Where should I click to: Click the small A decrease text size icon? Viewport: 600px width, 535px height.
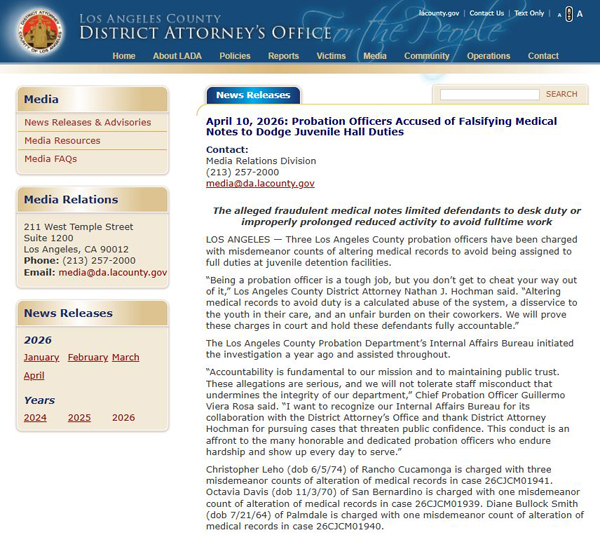pos(557,14)
